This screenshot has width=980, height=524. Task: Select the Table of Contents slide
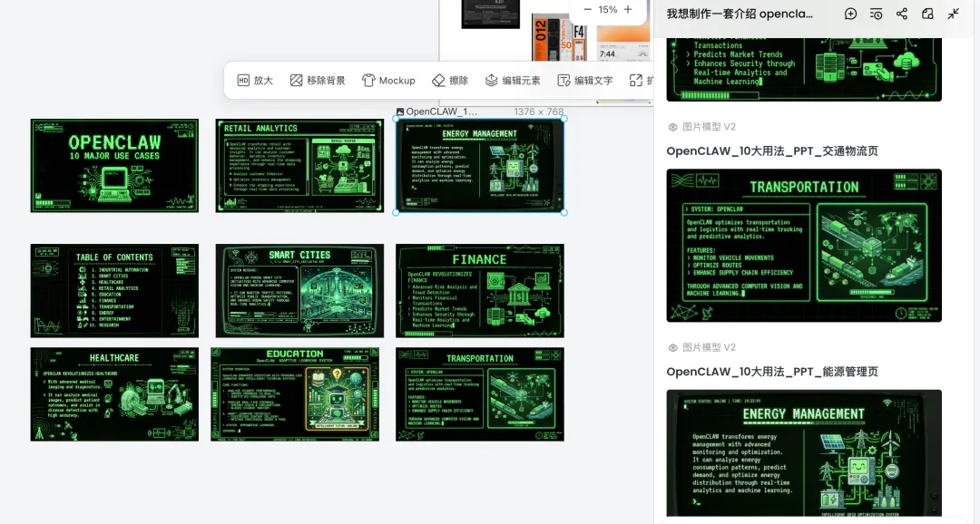[114, 291]
